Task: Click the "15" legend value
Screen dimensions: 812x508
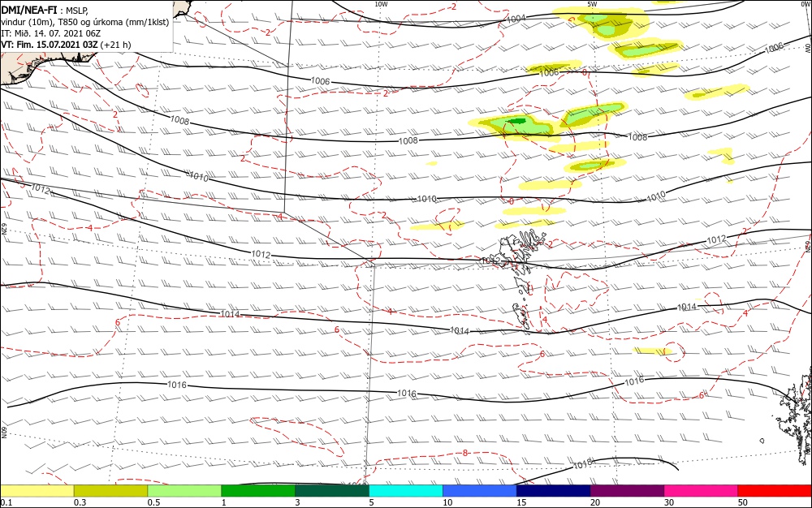Action: click(x=521, y=503)
